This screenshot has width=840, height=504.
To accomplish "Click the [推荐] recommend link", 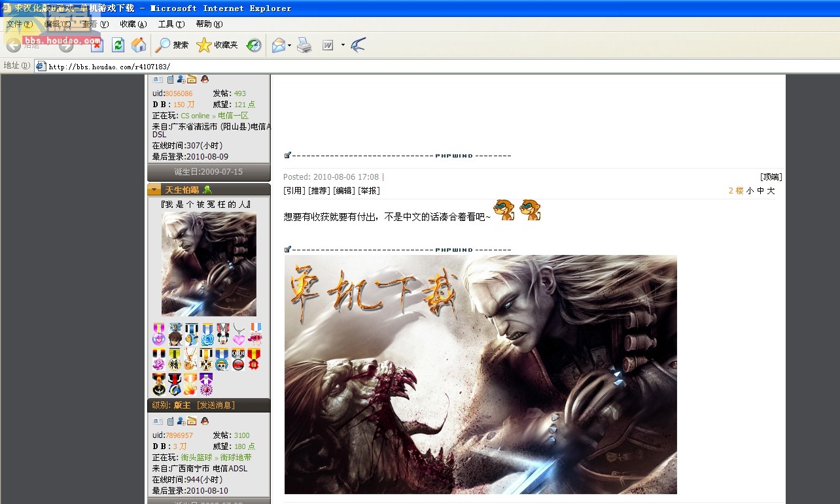I will [319, 191].
